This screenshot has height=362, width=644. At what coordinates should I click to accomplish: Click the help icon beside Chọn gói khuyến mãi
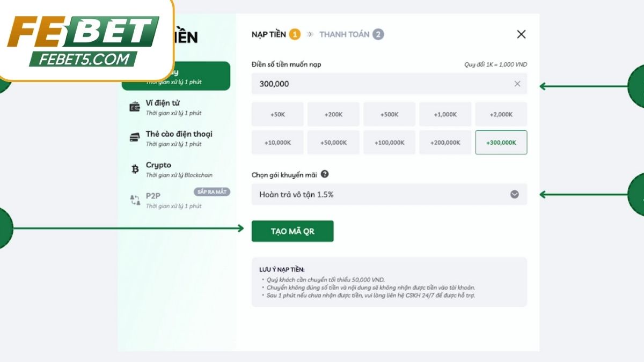pyautogui.click(x=325, y=174)
